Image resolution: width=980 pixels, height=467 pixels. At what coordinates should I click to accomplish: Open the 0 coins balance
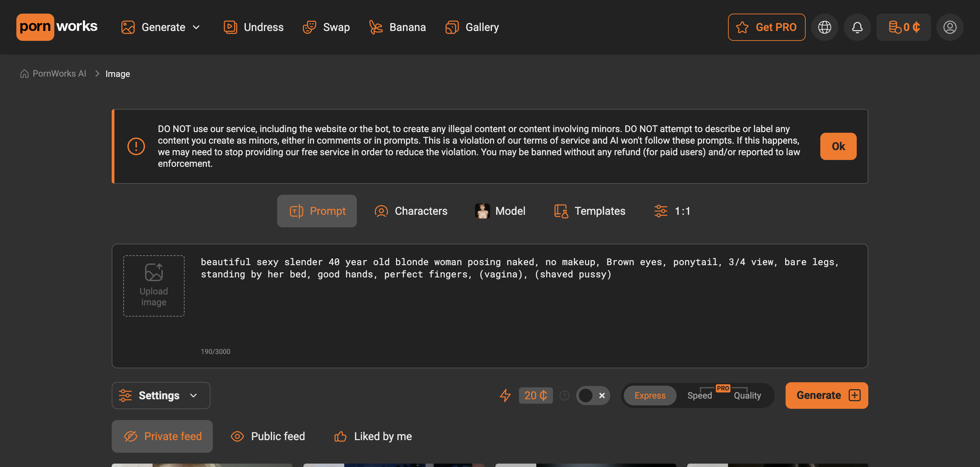[x=903, y=27]
